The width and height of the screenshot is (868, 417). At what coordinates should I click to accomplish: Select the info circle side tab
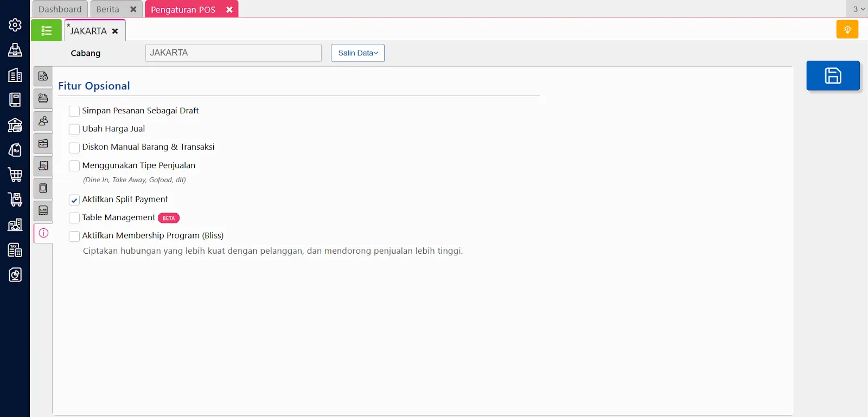43,233
